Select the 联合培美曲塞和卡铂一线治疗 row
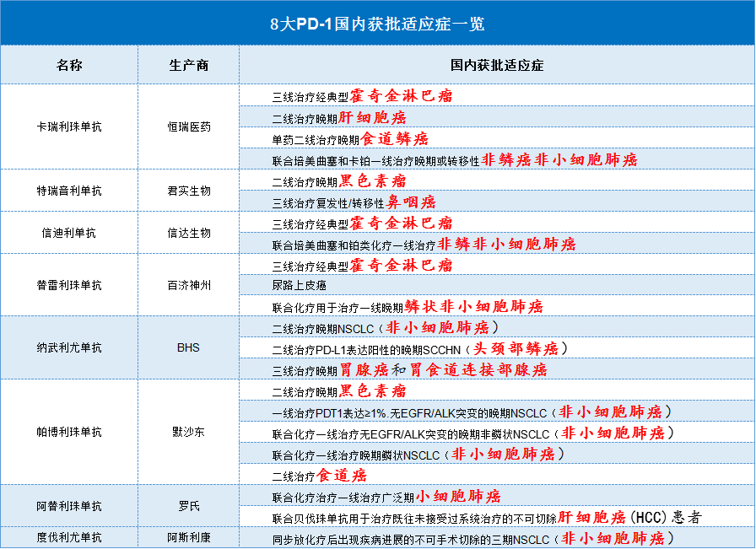The image size is (756, 549). [497, 159]
